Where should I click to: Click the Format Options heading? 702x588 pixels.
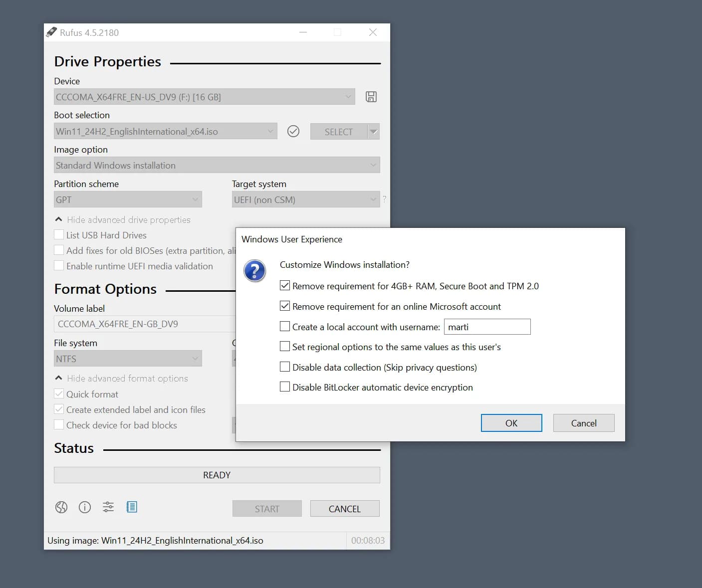105,289
